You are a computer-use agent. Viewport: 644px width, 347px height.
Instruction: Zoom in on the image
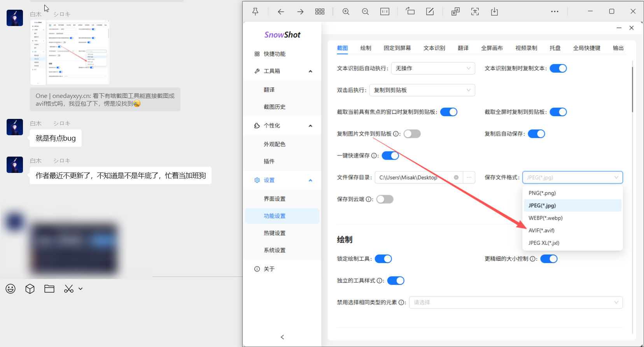346,12
